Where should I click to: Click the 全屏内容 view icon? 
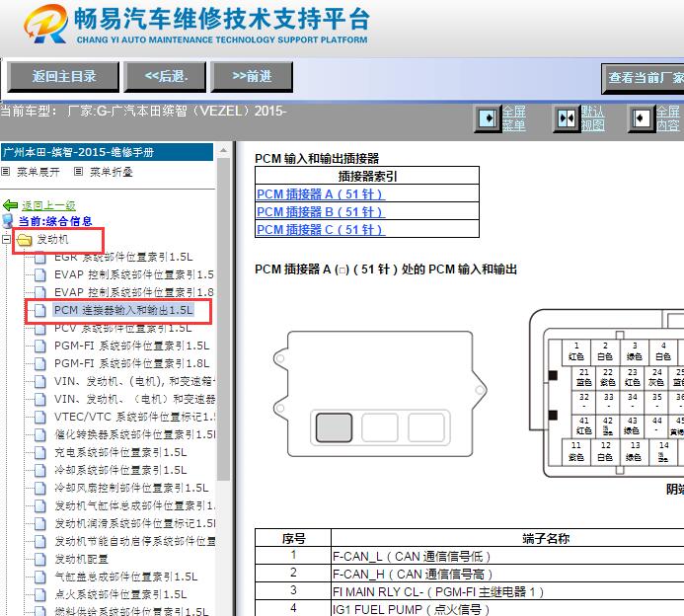click(642, 118)
